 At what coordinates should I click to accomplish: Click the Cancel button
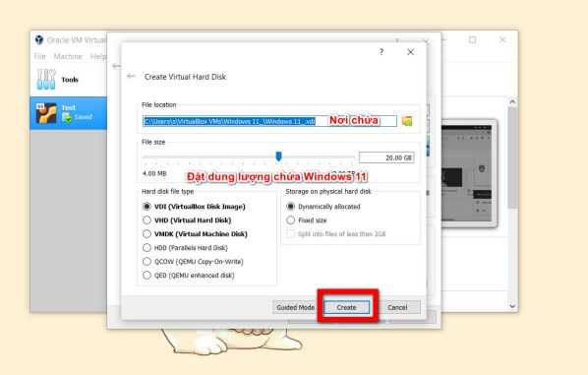pyautogui.click(x=397, y=307)
